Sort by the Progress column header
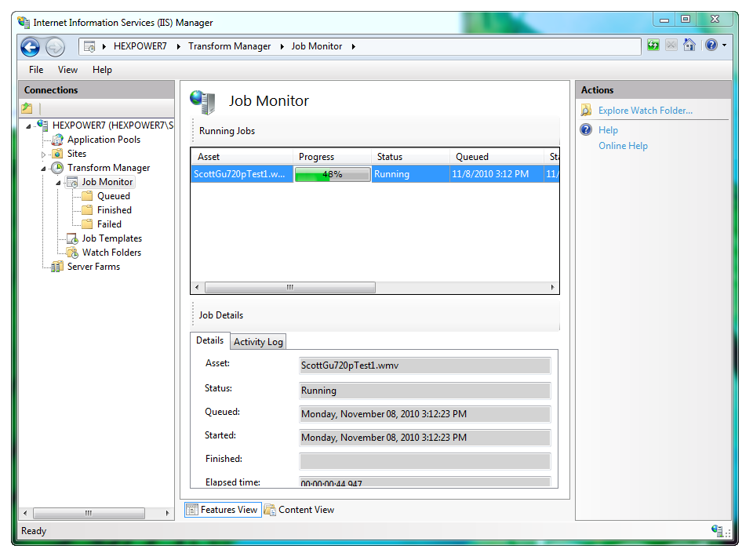 click(x=333, y=157)
